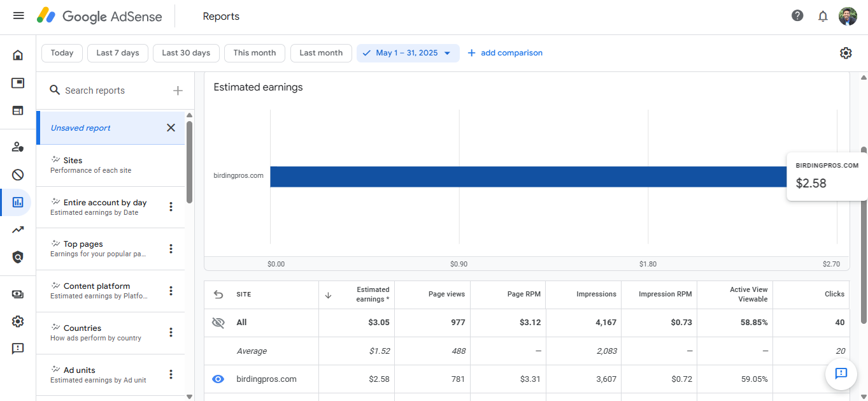This screenshot has height=401, width=868.
Task: Click the $3.05 total earnings cell
Action: pos(379,323)
